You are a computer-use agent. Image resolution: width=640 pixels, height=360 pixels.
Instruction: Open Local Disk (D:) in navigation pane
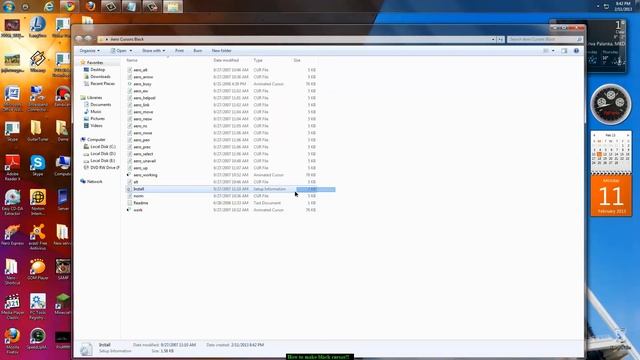103,153
